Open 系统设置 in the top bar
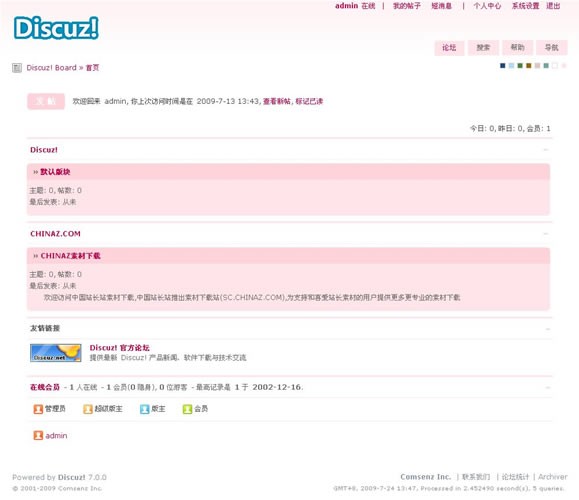Image resolution: width=579 pixels, height=500 pixels. pyautogui.click(x=525, y=6)
